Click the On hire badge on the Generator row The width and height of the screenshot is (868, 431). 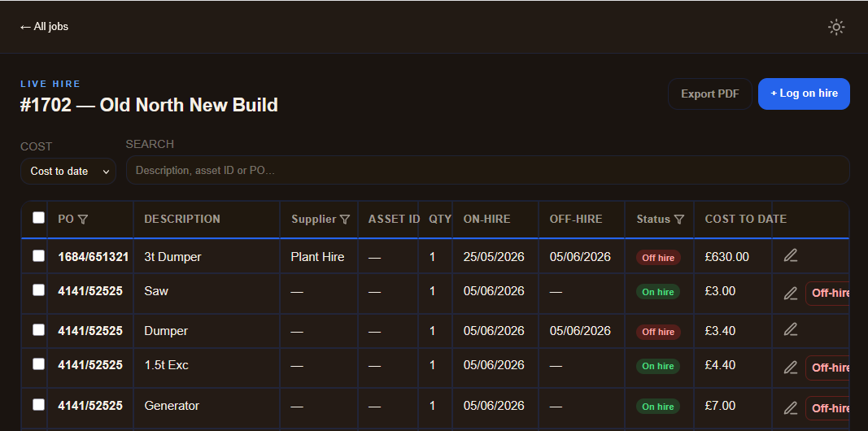click(658, 407)
